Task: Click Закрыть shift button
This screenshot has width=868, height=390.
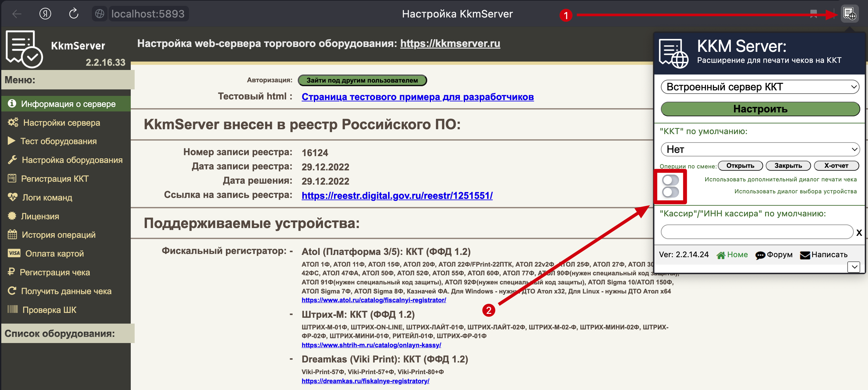Action: pos(788,166)
